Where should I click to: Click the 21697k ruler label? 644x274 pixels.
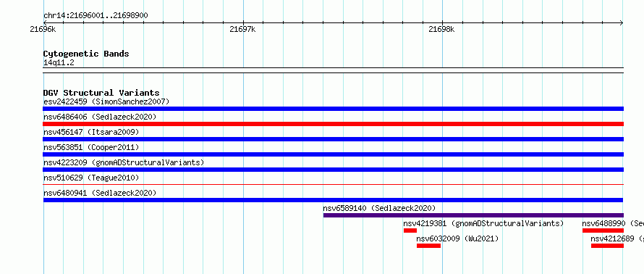[x=242, y=29]
